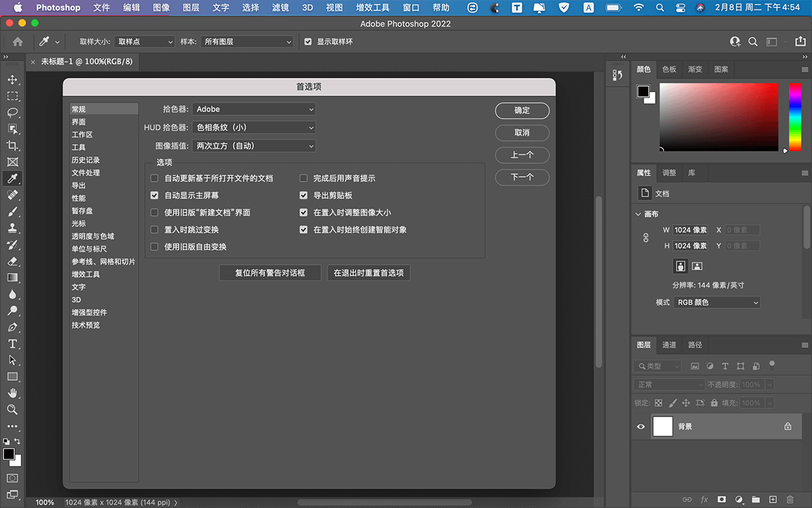The width and height of the screenshot is (812, 508).
Task: Enable 自动更新基于所打开文件的文档 checkbox
Action: click(154, 178)
